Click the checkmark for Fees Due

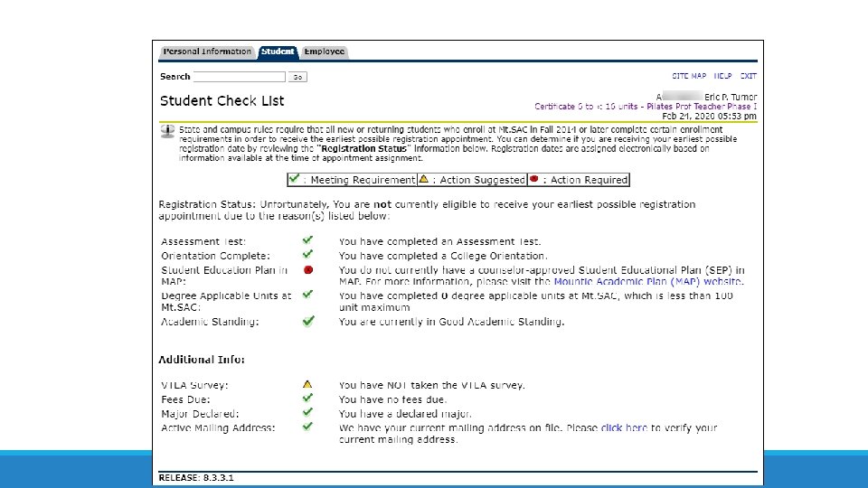307,398
